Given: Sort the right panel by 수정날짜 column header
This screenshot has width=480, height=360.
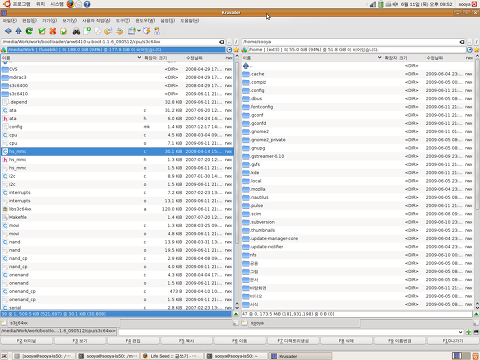Looking at the screenshot, I should click(x=445, y=58).
